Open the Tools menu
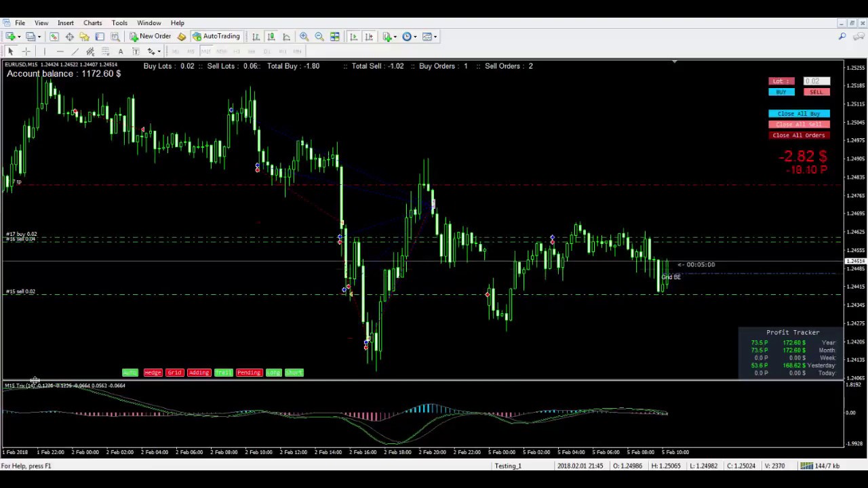Viewport: 868px width, 488px height. pos(119,23)
